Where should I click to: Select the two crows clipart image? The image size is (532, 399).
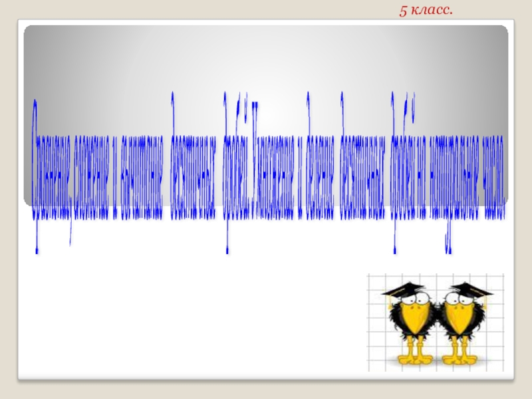(x=436, y=323)
